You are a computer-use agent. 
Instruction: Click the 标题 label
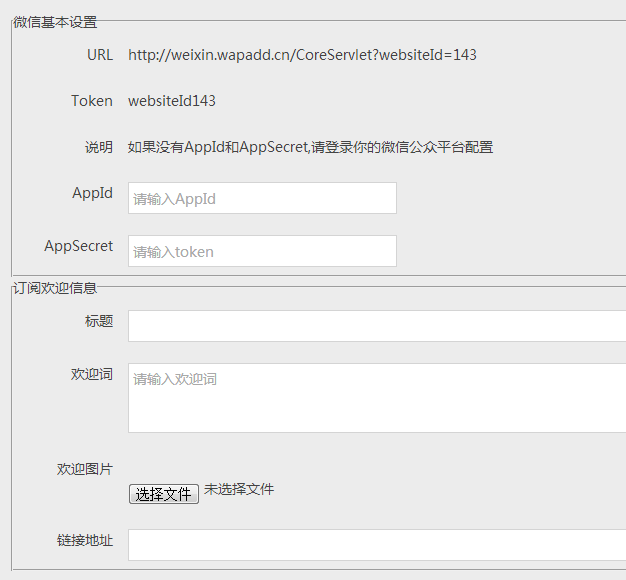[99, 321]
